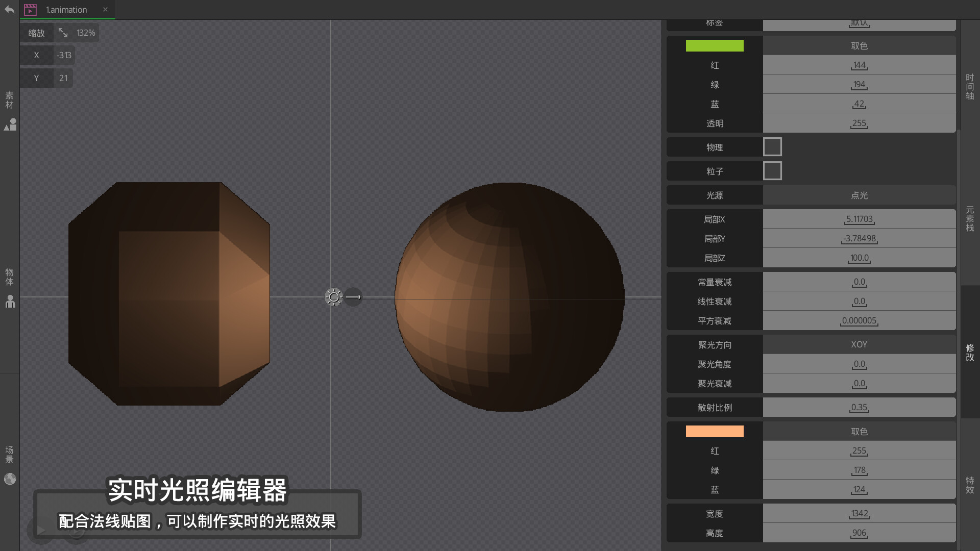980x551 pixels.
Task: Enable the 粒子 particle checkbox
Action: pos(772,171)
